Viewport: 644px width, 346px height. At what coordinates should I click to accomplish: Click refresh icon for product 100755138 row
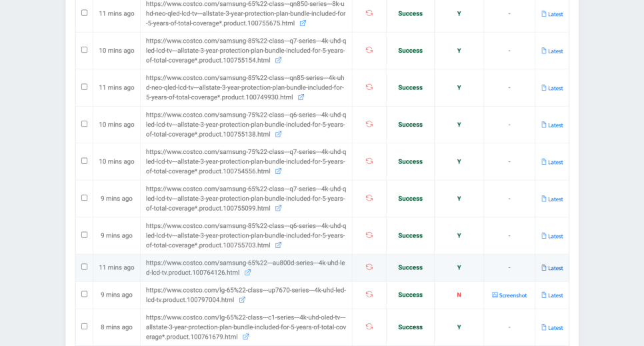pos(369,125)
